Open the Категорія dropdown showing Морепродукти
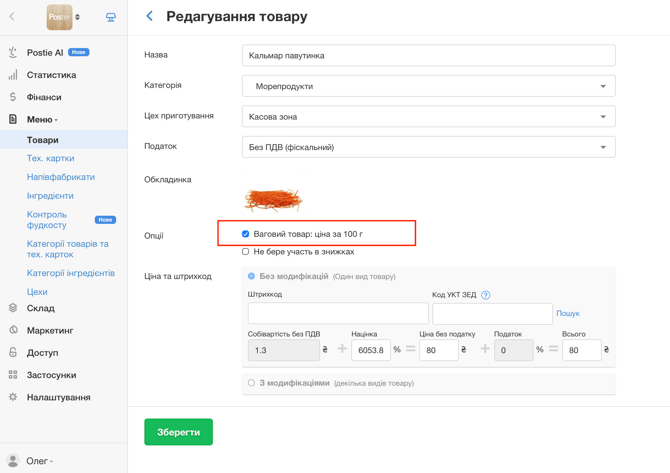Screen dimensions: 670x473 (429, 86)
